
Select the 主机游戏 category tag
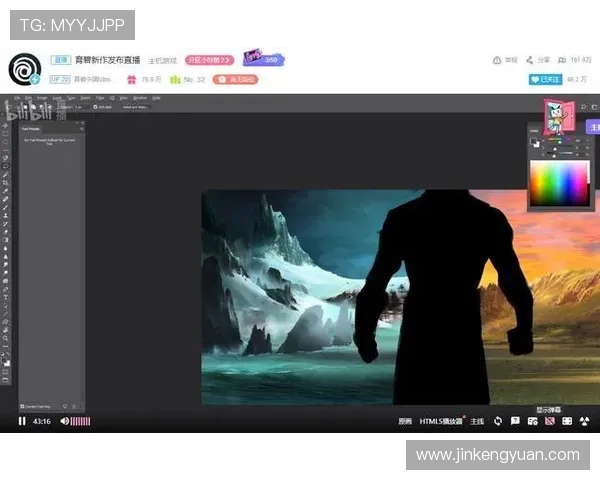163,60
